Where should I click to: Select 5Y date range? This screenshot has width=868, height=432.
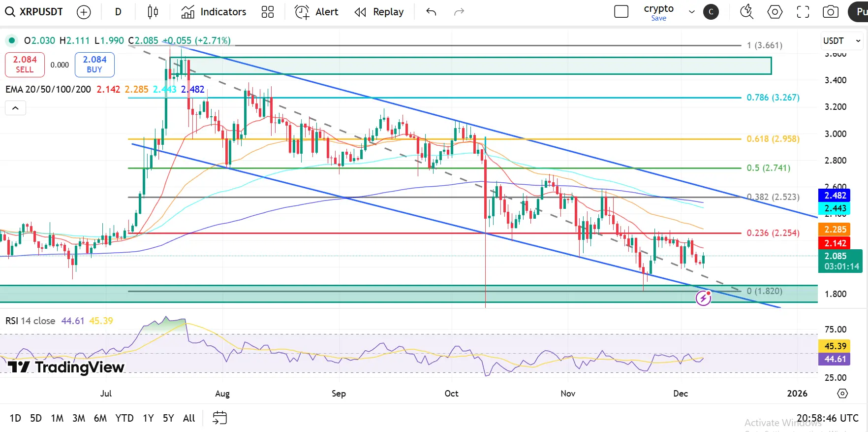coord(168,418)
